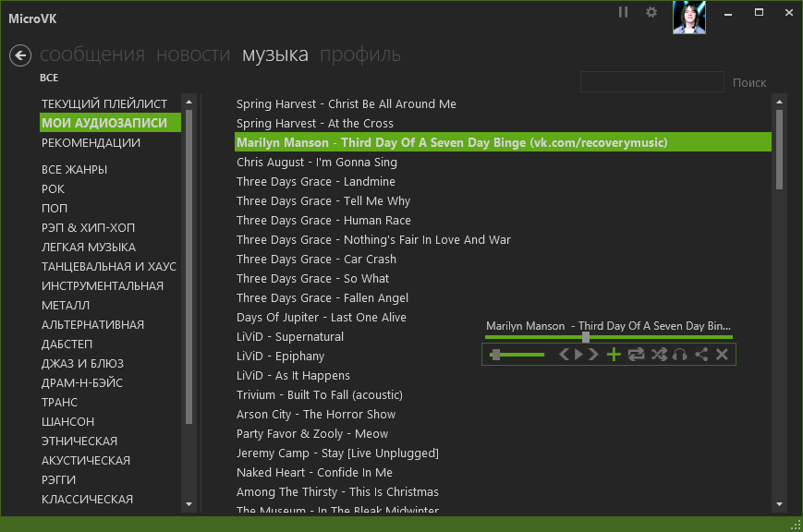Pause playback with the top pause icon
The height and width of the screenshot is (532, 803).
tap(623, 12)
